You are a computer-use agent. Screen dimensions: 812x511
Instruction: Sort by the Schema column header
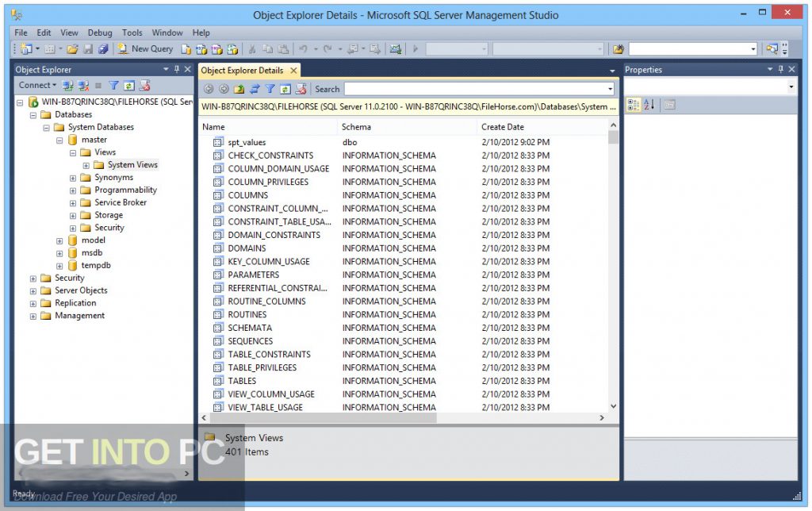[407, 127]
